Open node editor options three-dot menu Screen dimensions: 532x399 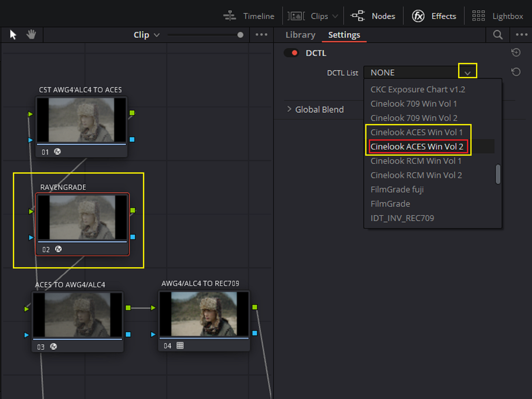pos(261,34)
